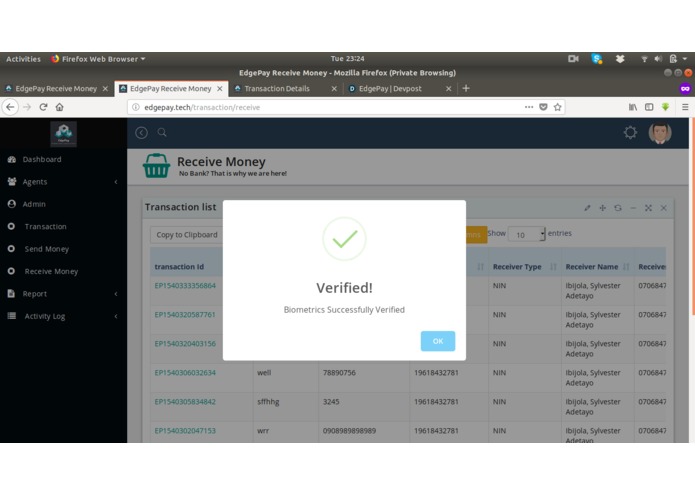This screenshot has height=494, width=695.
Task: Go back in Firefox
Action: pyautogui.click(x=10, y=107)
